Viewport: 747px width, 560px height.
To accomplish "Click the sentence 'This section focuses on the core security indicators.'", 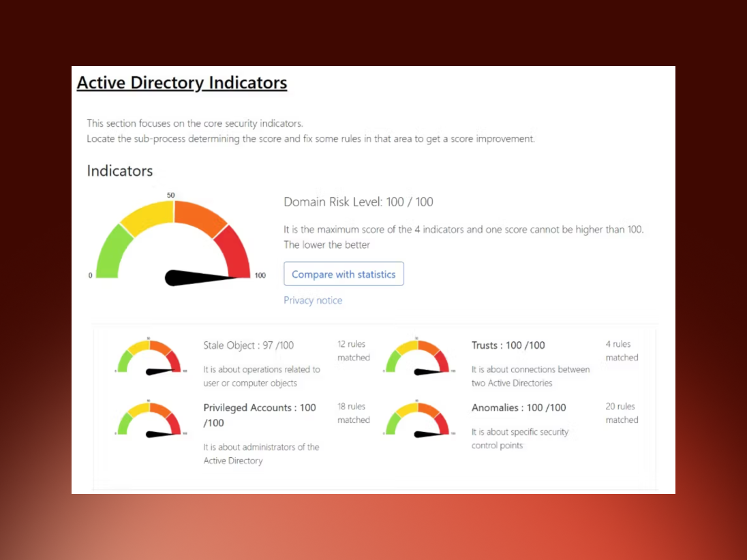I will point(195,123).
